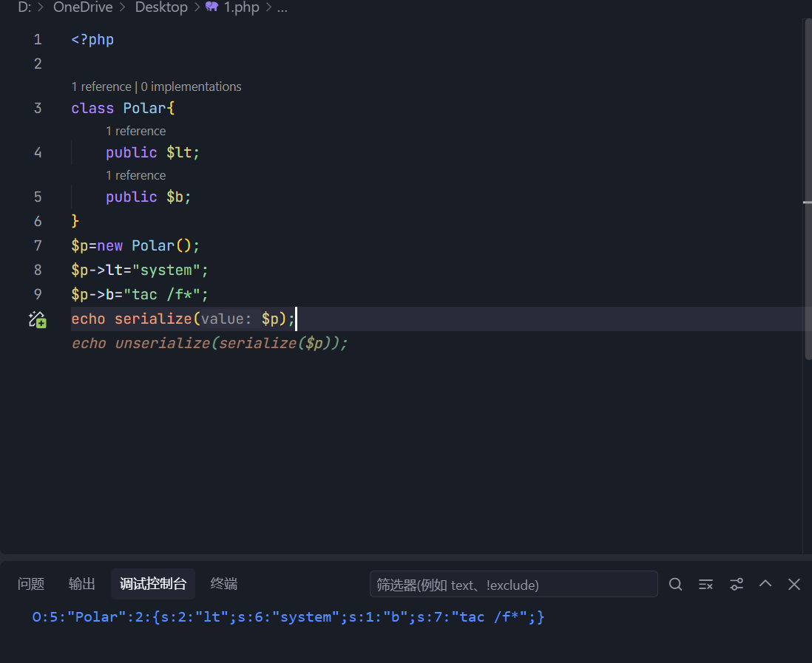
Task: Click the editor vertical scrollbar
Action: tap(808, 189)
